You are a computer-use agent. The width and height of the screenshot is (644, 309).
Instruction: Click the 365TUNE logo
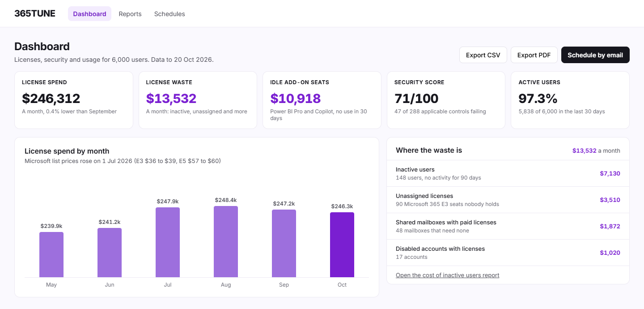coord(35,13)
